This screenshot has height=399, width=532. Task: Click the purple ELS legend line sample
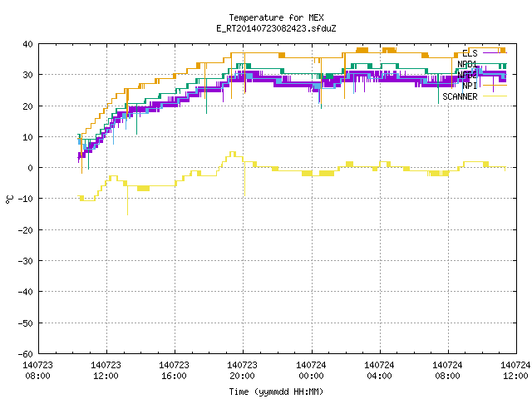[x=495, y=53]
